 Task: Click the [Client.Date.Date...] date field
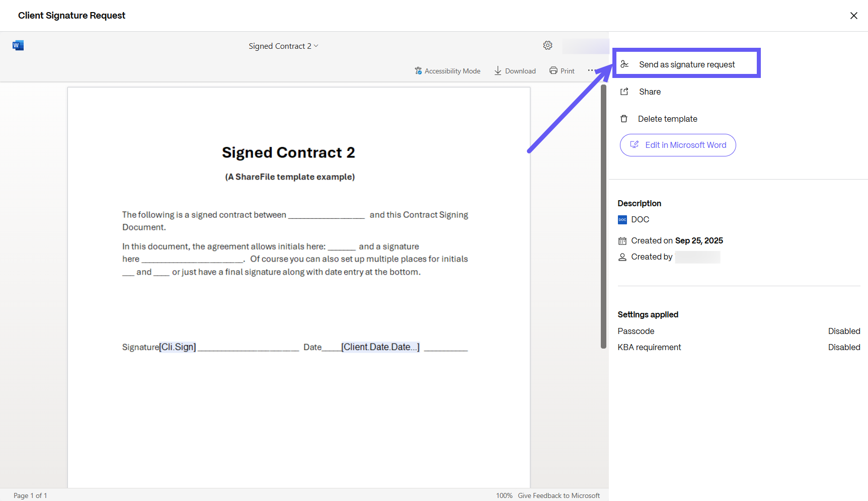380,347
